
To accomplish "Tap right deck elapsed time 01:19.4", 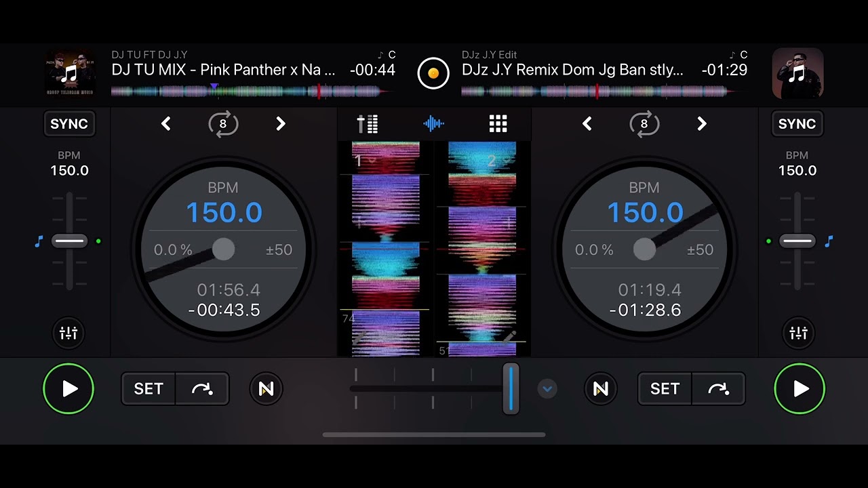I will coord(650,290).
